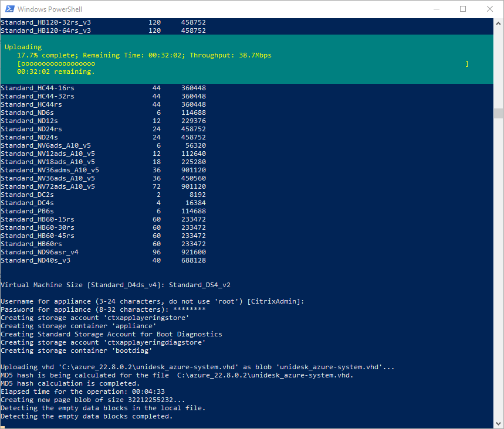The image size is (504, 429).
Task: Click the 'Uploading vhd' output line
Action: click(x=197, y=367)
